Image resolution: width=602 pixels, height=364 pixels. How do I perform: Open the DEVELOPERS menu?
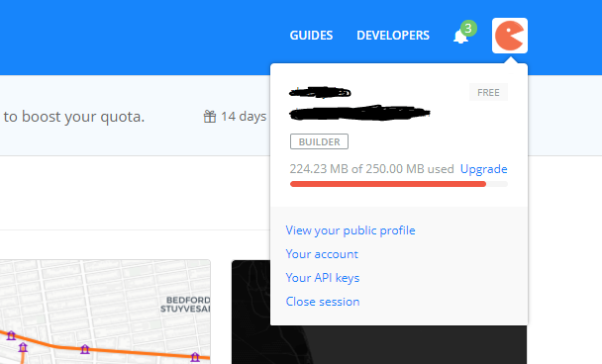[x=393, y=36]
